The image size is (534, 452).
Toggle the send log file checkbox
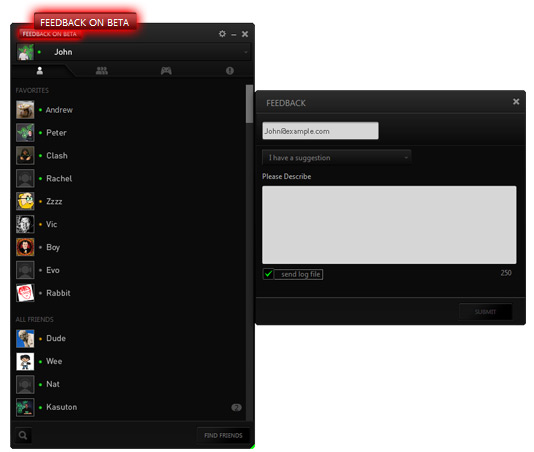[268, 274]
